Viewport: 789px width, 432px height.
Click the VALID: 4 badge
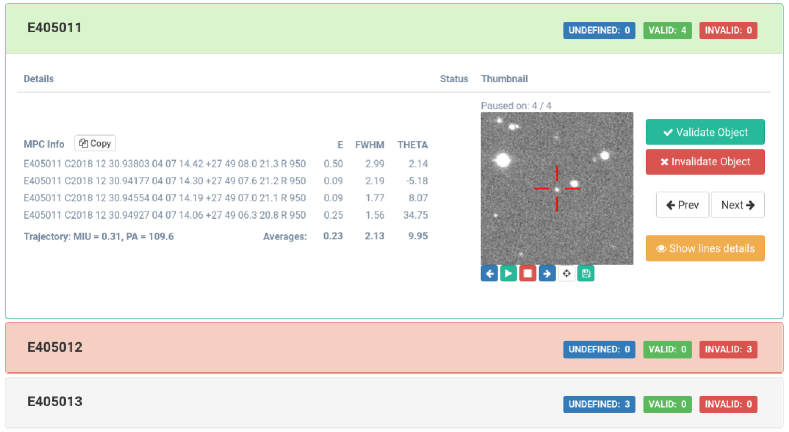(x=667, y=30)
